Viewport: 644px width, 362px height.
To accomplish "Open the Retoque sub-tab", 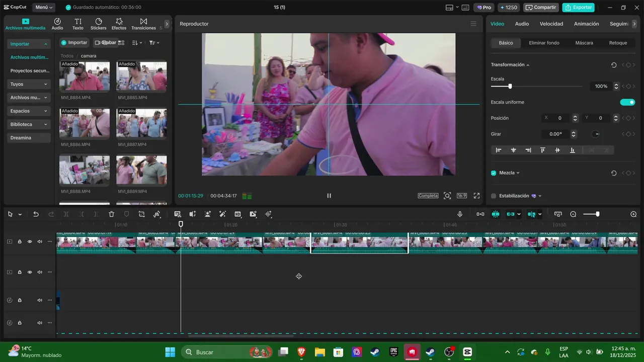I will click(x=618, y=43).
